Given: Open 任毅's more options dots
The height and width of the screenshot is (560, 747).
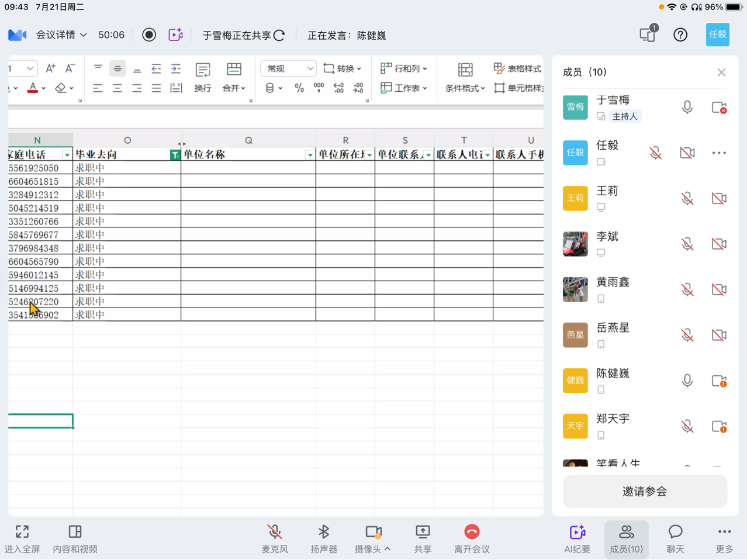Looking at the screenshot, I should [x=719, y=153].
